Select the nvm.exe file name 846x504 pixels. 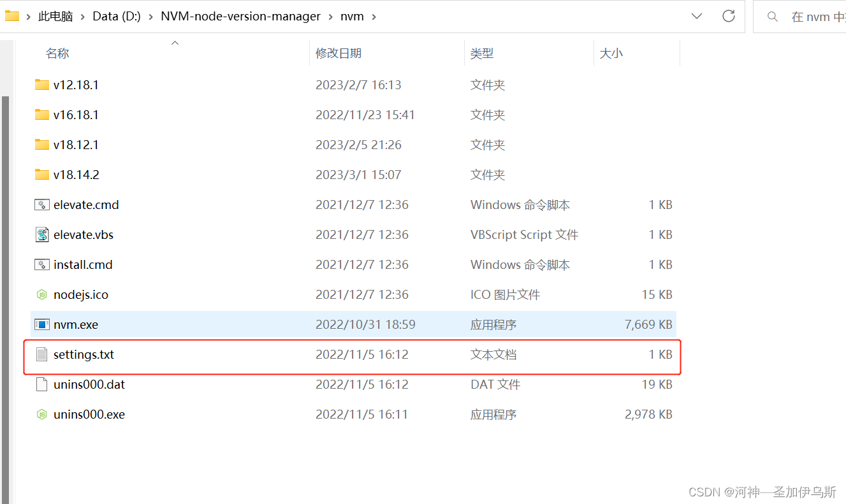(x=76, y=324)
